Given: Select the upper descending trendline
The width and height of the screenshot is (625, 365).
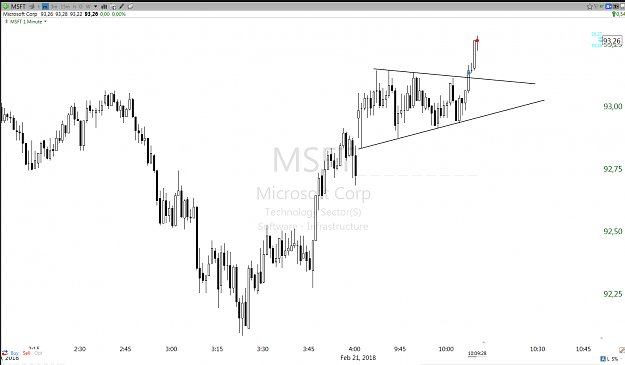Looking at the screenshot, I should coord(454,77).
